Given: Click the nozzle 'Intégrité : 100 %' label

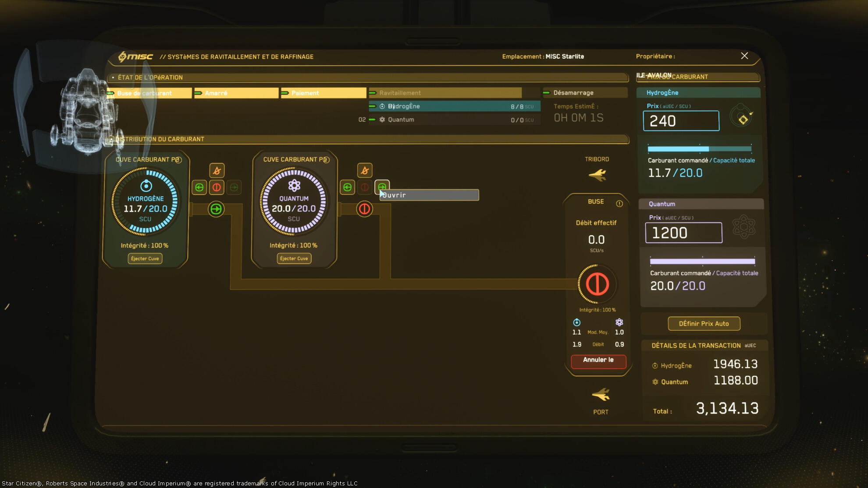Looking at the screenshot, I should (x=598, y=310).
